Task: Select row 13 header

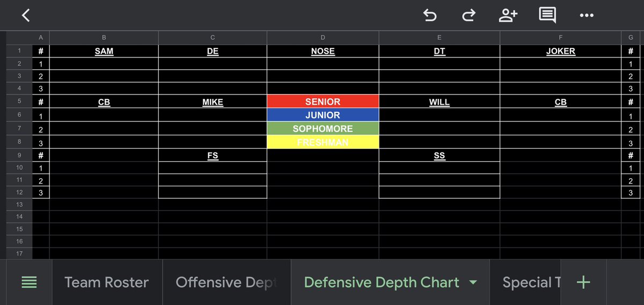Action: pos(19,205)
